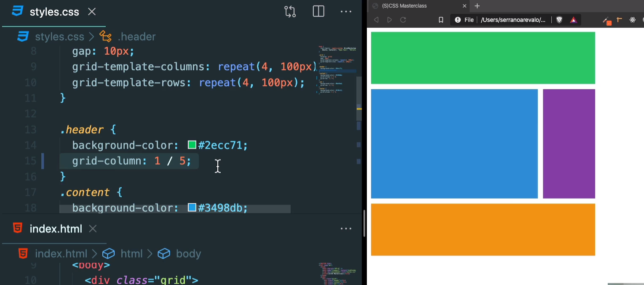
Task: Open the Brave Shields icon in browser toolbar
Action: pos(558,19)
